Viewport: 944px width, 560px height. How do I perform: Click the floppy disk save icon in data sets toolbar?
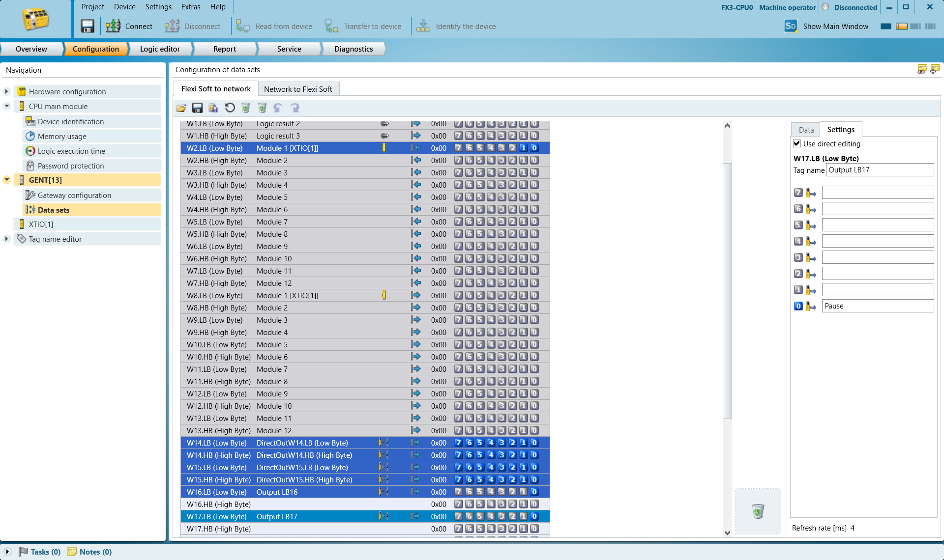coord(197,108)
